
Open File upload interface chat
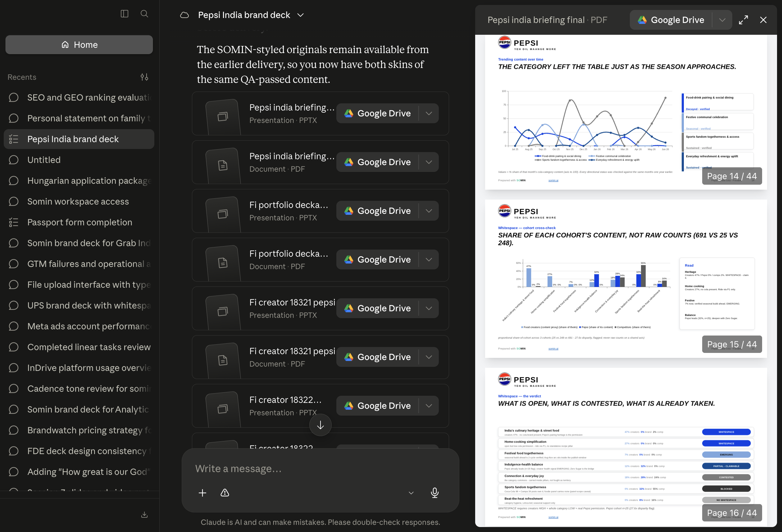(79, 285)
